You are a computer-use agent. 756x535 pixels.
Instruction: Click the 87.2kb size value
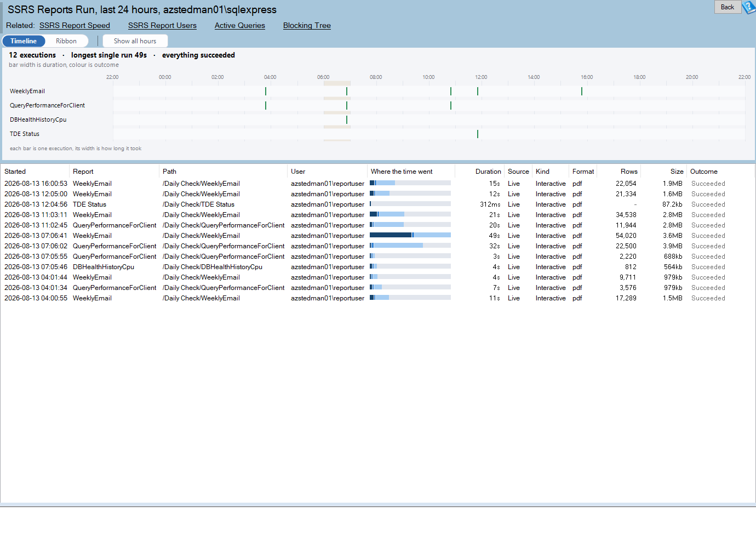tap(672, 204)
